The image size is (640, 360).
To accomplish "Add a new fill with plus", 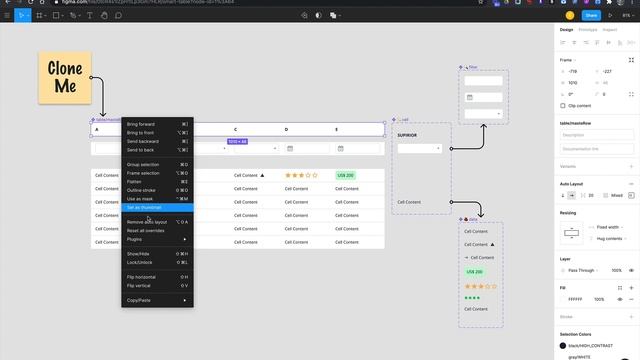I will tap(631, 288).
